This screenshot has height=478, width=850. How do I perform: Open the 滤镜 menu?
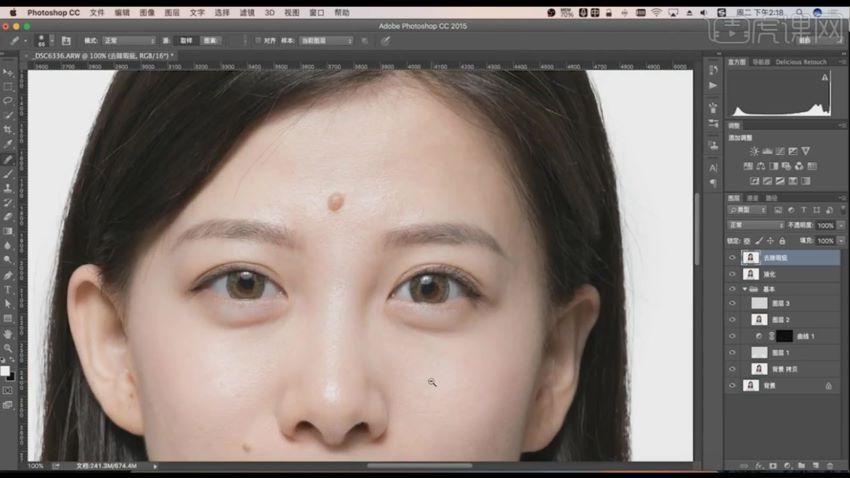tap(247, 13)
